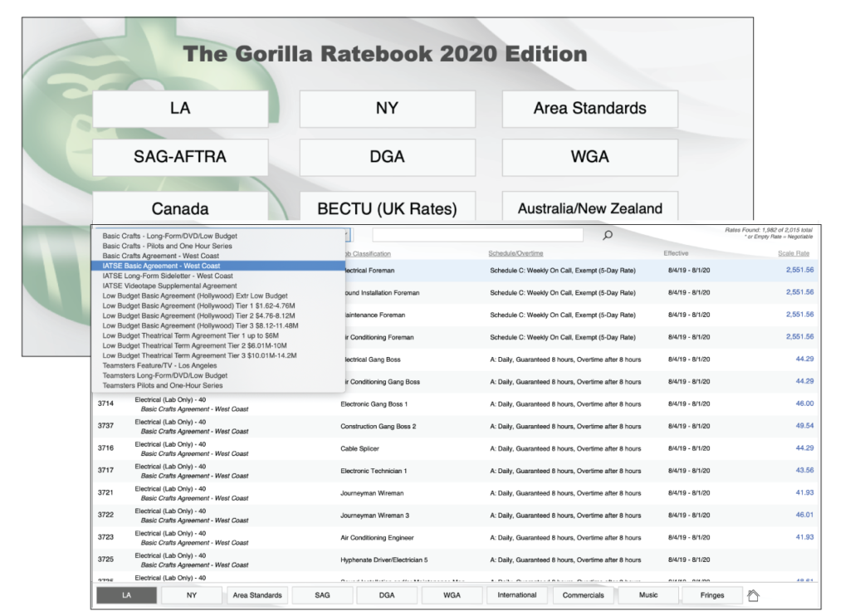Open the NY ratebook button
This screenshot has height=616, width=850.
coord(387,109)
